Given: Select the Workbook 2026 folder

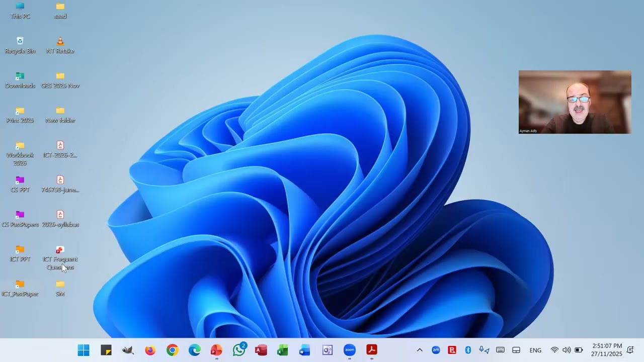Looking at the screenshot, I should click(20, 153).
